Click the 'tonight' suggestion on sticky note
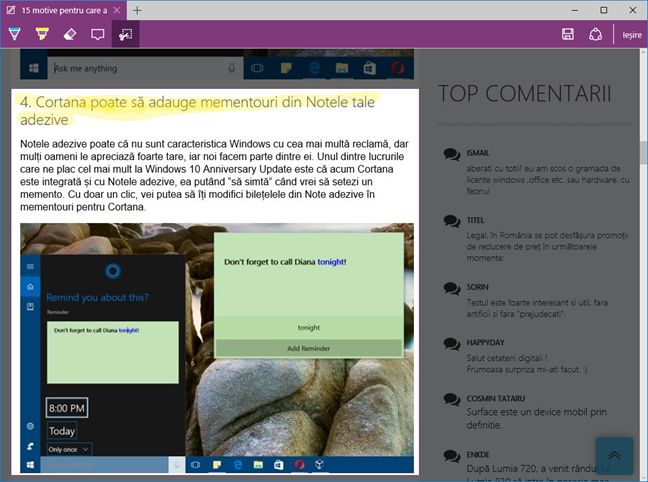The image size is (648, 482). click(309, 327)
